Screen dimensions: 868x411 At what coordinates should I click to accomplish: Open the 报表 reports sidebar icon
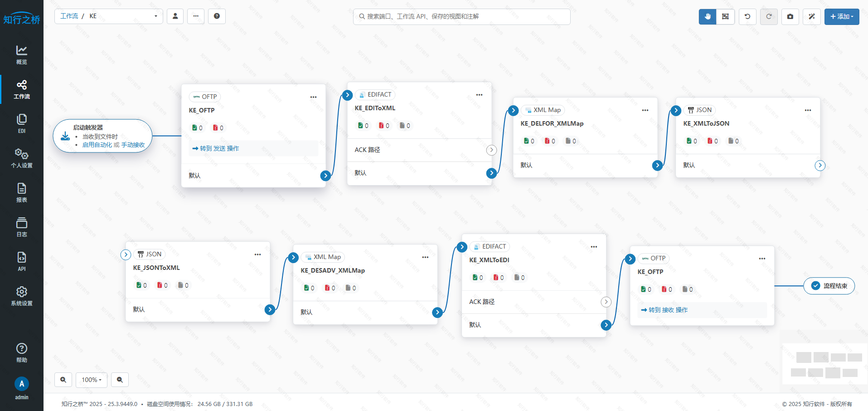(21, 192)
